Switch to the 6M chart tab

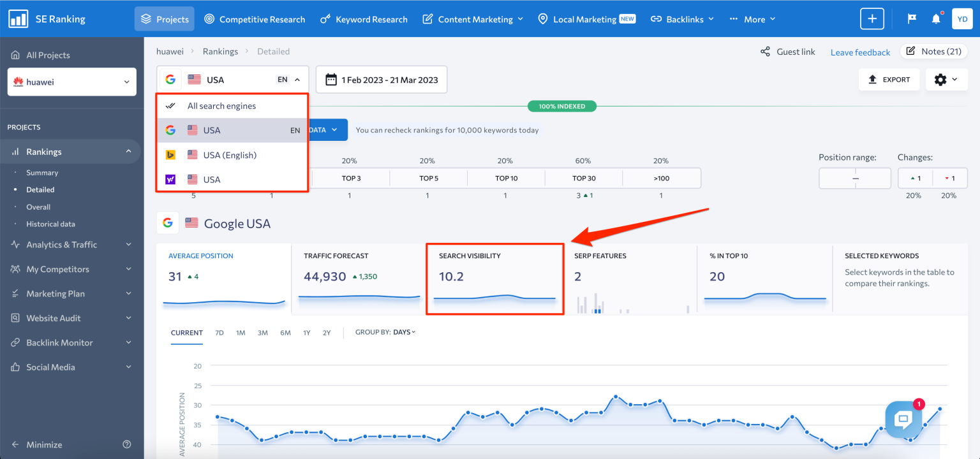click(x=285, y=332)
